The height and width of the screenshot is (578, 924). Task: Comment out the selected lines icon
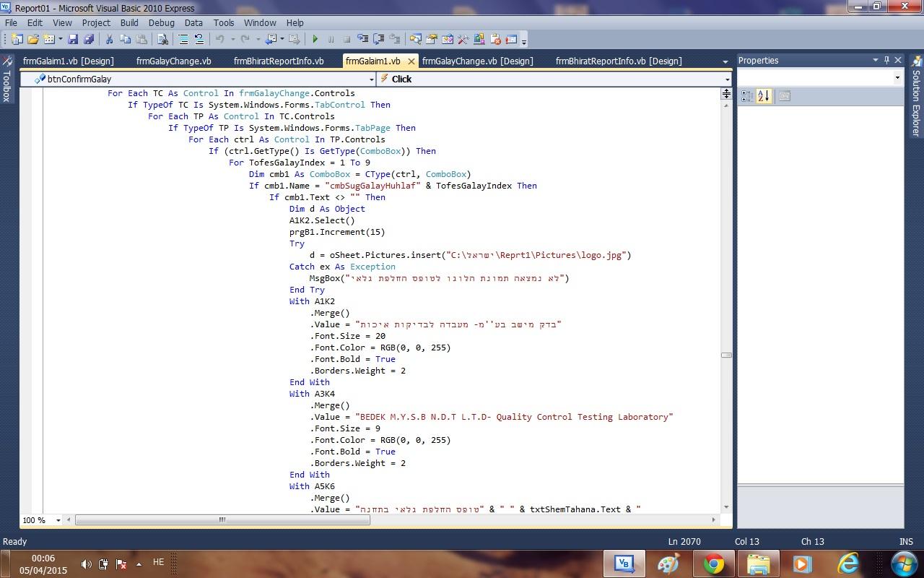(x=183, y=39)
